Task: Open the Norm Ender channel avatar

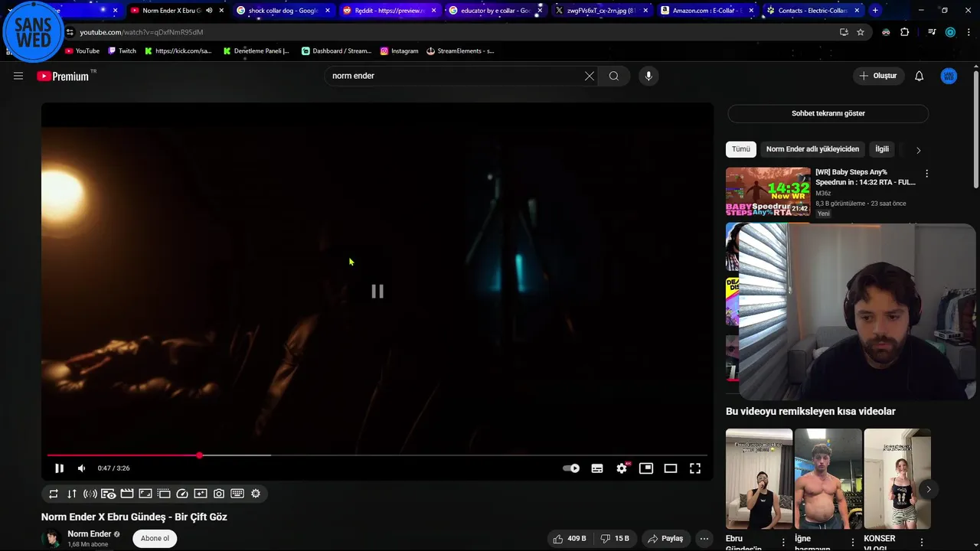Action: point(52,539)
